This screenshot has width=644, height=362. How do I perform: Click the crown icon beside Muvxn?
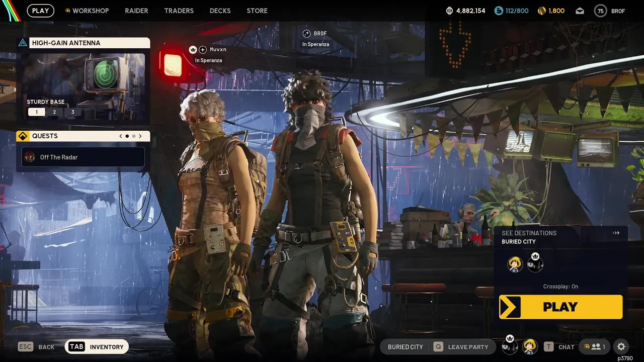click(192, 50)
